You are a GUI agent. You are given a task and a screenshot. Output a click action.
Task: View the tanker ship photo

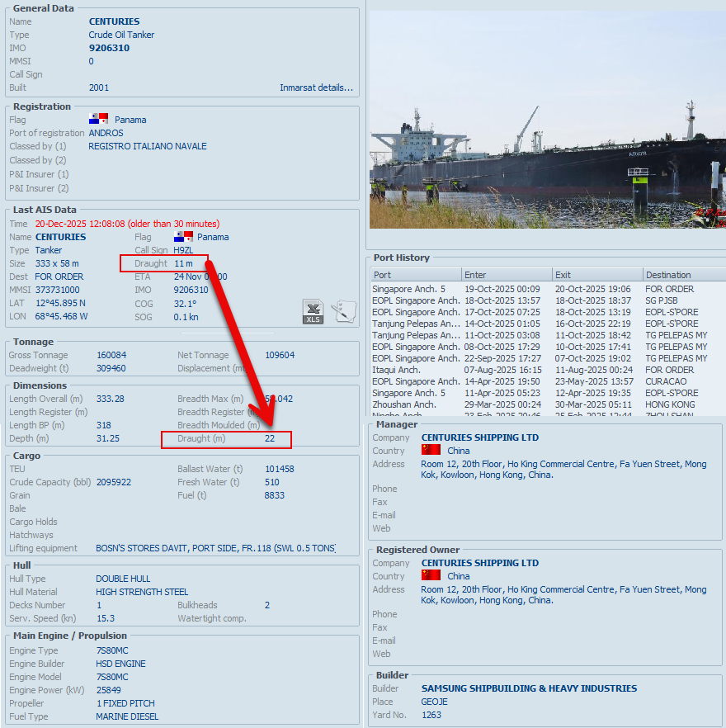click(x=547, y=120)
